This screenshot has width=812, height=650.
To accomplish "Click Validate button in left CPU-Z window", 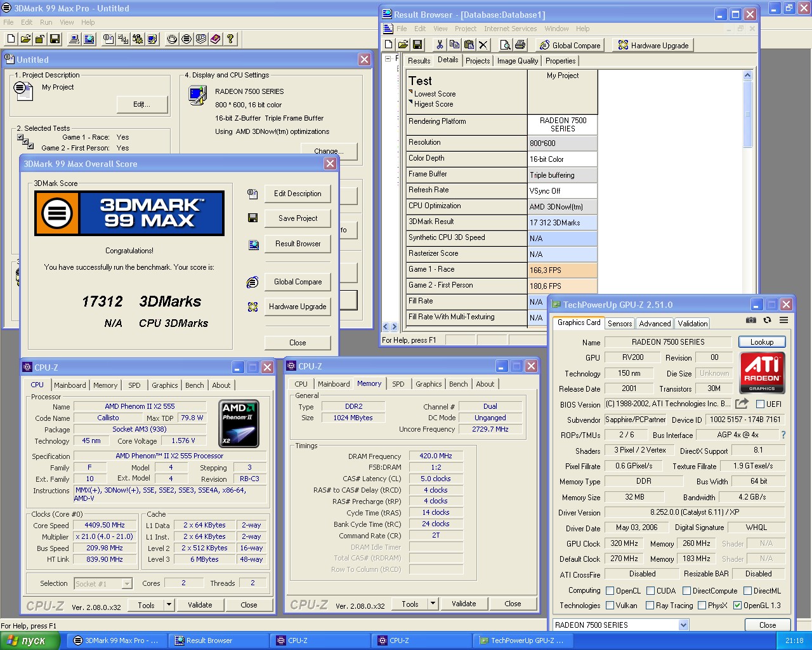I will (x=200, y=605).
